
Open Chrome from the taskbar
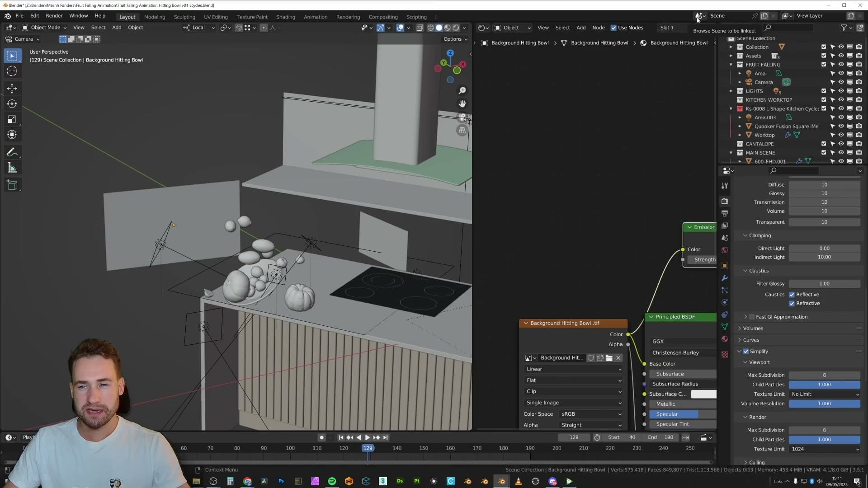(x=247, y=481)
